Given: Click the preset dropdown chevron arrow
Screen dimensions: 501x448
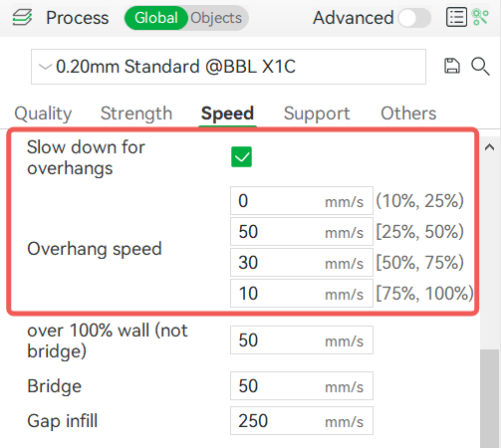Looking at the screenshot, I should pyautogui.click(x=45, y=67).
